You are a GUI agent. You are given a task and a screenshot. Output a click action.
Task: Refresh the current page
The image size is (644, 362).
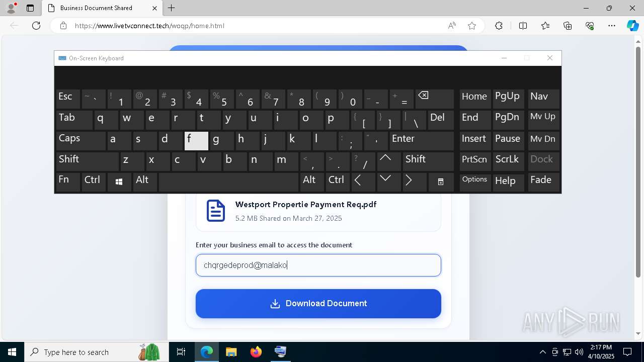[36, 26]
